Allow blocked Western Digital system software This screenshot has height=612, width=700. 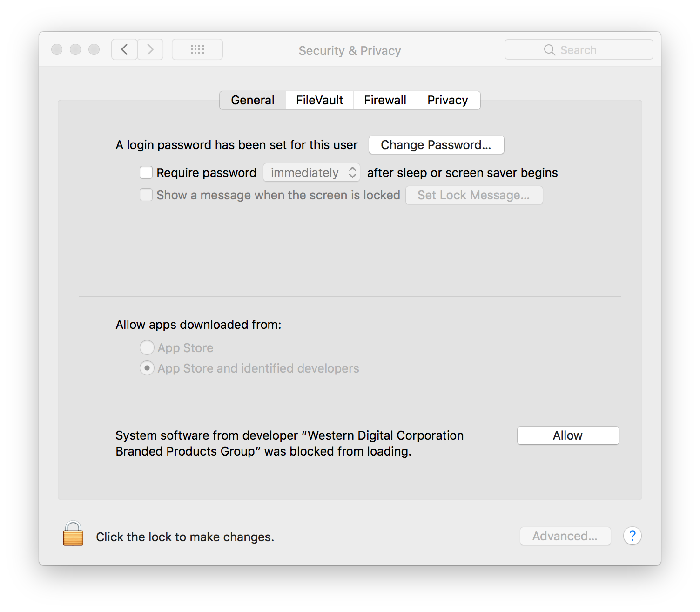tap(568, 435)
